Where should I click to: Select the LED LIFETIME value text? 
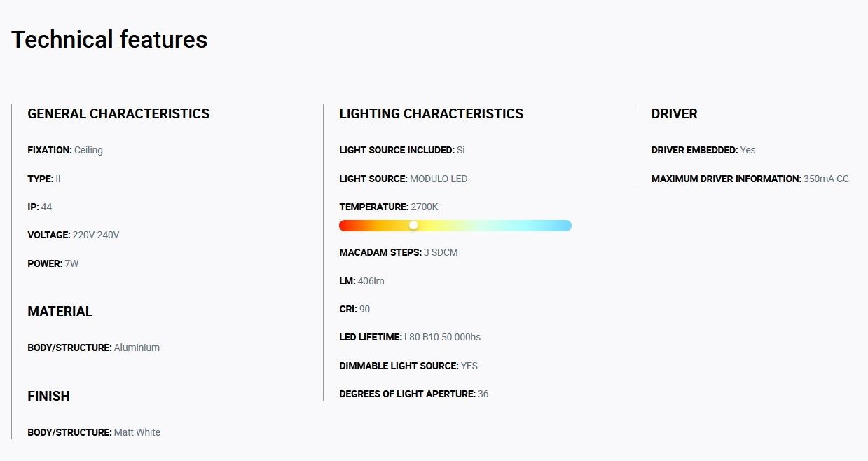pyautogui.click(x=442, y=337)
